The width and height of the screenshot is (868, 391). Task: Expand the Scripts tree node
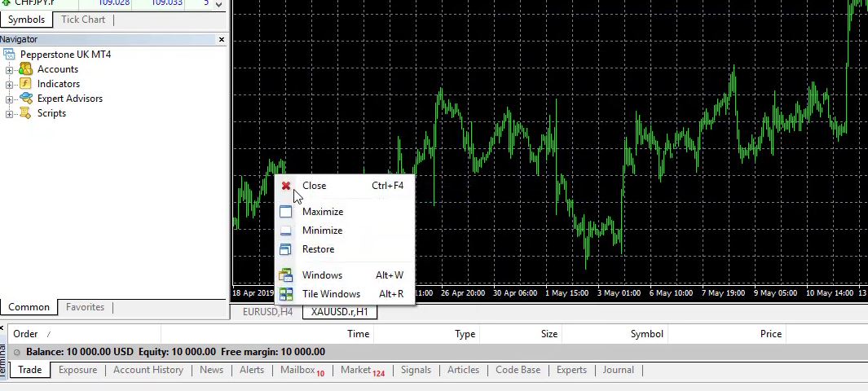9,114
